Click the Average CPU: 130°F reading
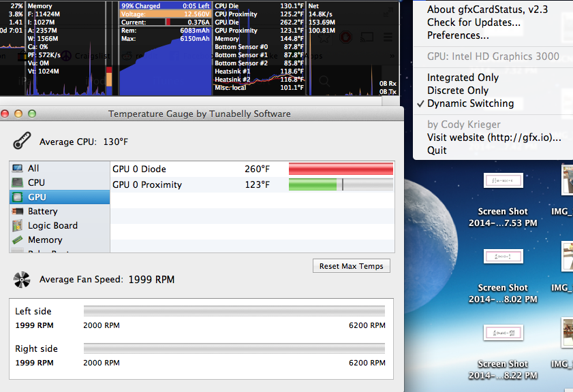This screenshot has width=573, height=392. 84,142
